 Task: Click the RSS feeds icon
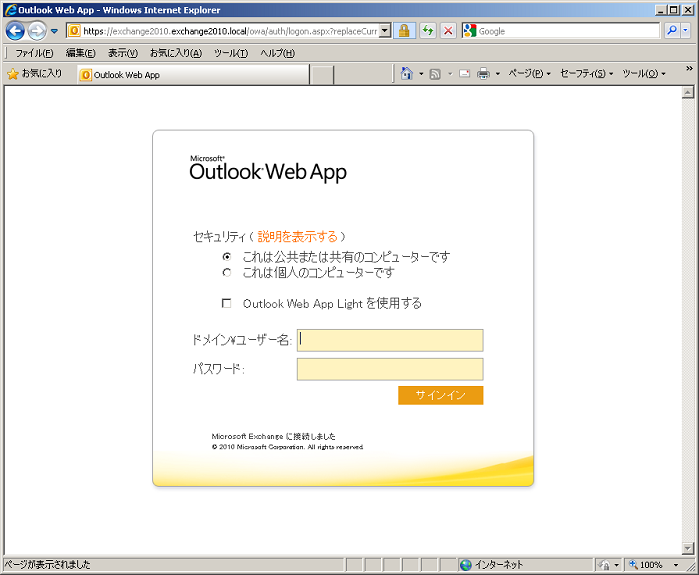pyautogui.click(x=435, y=74)
